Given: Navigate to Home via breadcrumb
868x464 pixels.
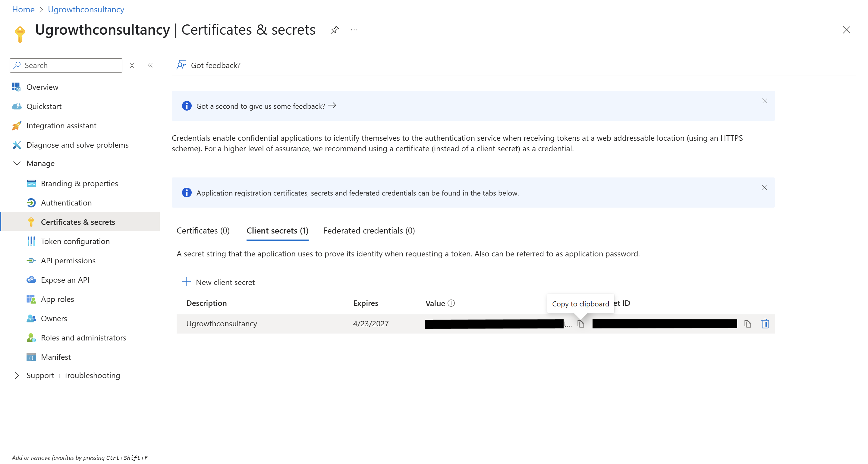Looking at the screenshot, I should (23, 9).
